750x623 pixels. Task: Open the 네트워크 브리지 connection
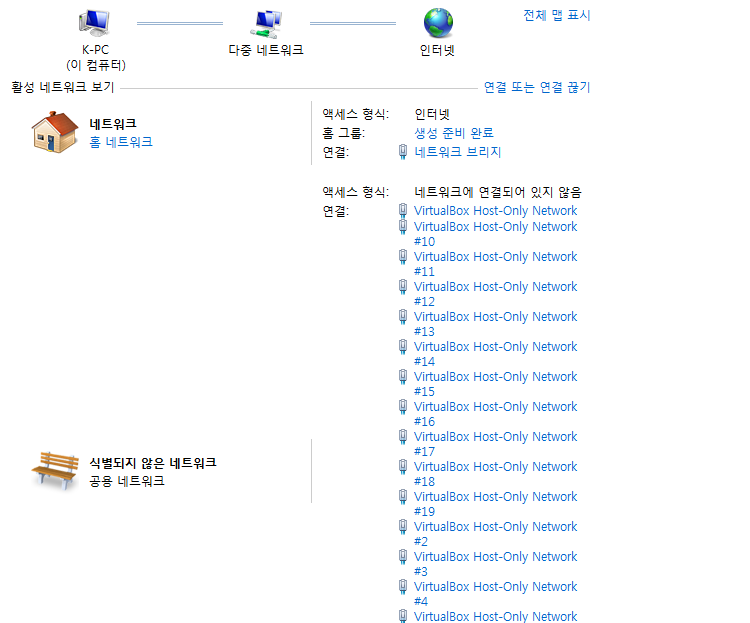pos(458,152)
